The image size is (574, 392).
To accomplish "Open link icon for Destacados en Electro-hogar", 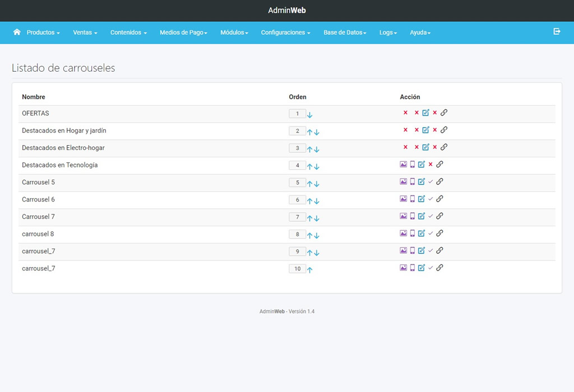I will [x=444, y=147].
